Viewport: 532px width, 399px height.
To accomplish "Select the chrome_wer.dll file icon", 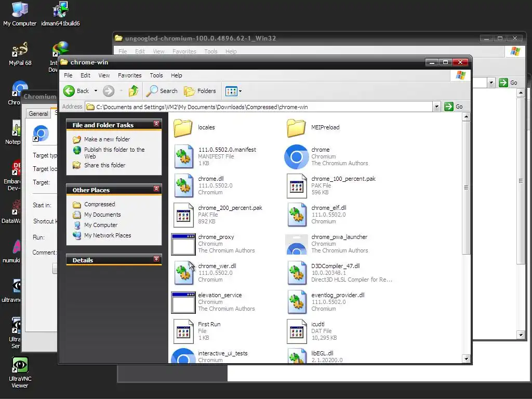I will click(184, 273).
